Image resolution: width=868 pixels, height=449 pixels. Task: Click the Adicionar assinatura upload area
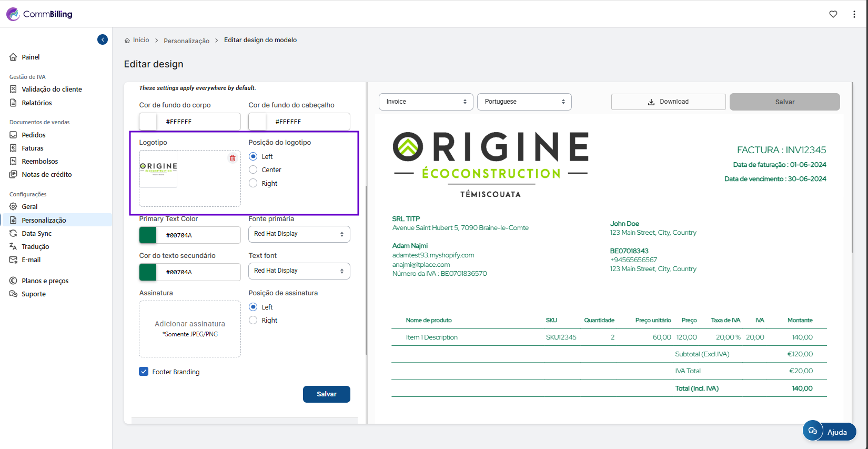click(190, 328)
